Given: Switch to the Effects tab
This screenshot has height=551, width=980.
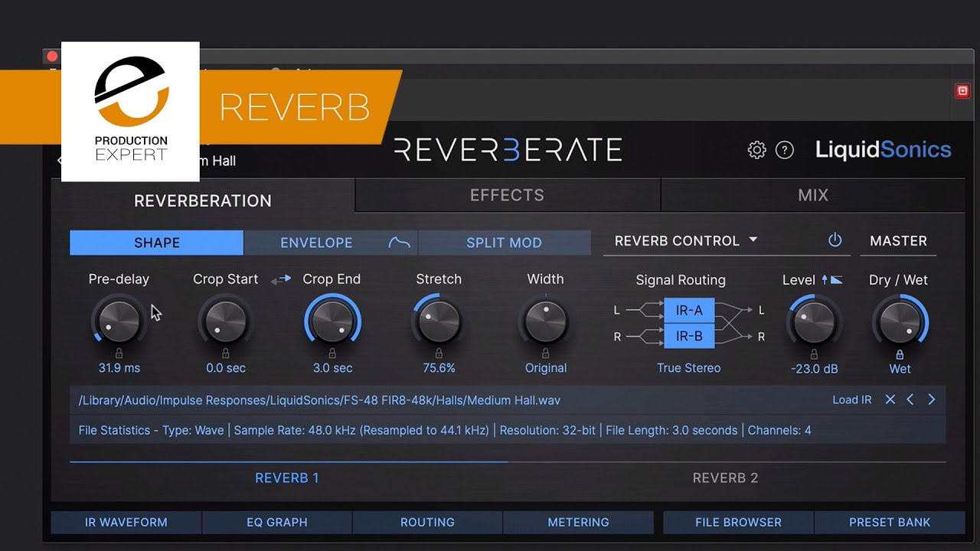Looking at the screenshot, I should [507, 195].
